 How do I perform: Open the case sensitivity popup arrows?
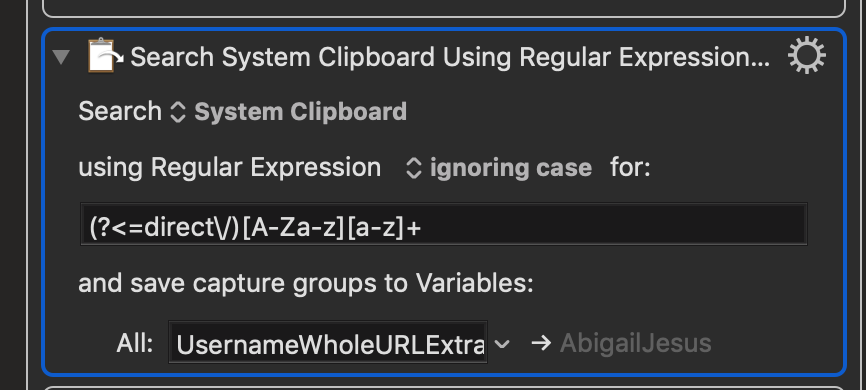click(414, 168)
